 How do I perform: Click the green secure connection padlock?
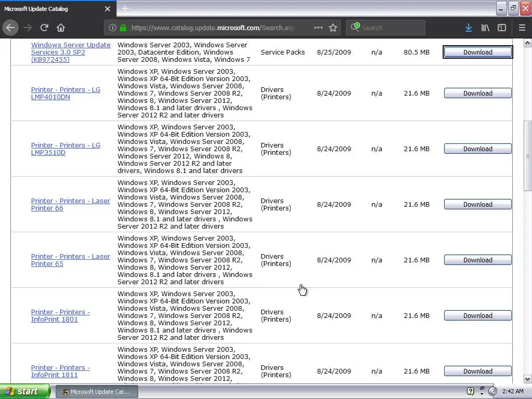[x=123, y=28]
